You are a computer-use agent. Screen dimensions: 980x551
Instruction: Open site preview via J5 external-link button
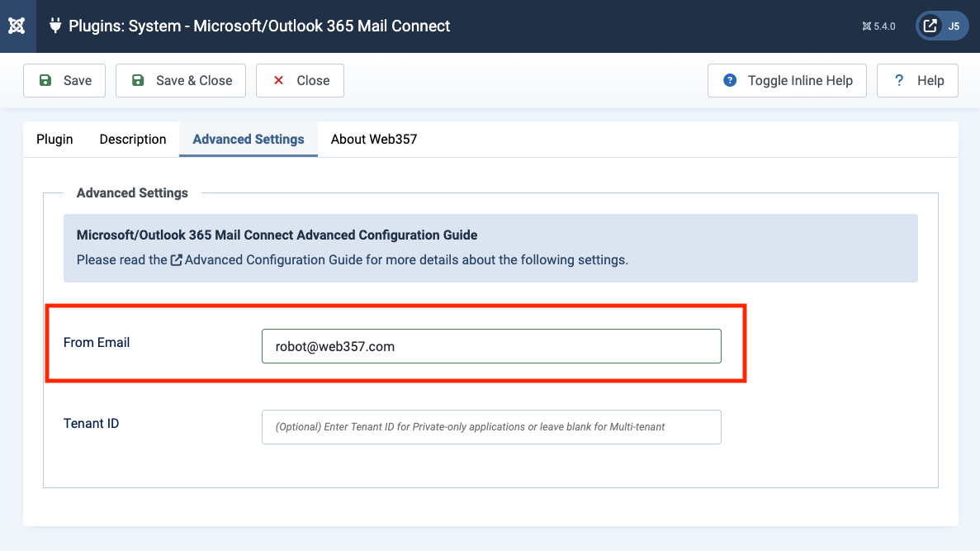(x=942, y=26)
